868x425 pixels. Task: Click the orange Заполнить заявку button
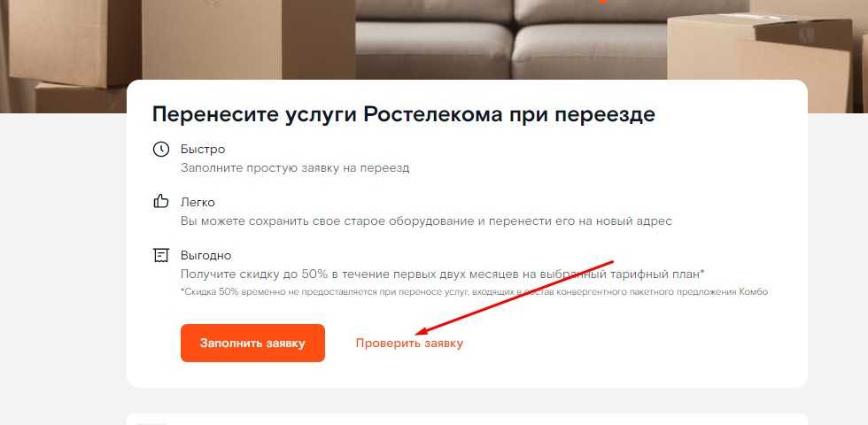coord(252,344)
